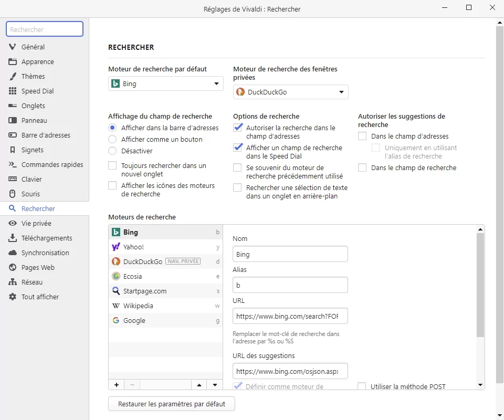
Task: Enable Toujours rechercher dans un nouvel onglet
Action: (x=112, y=166)
